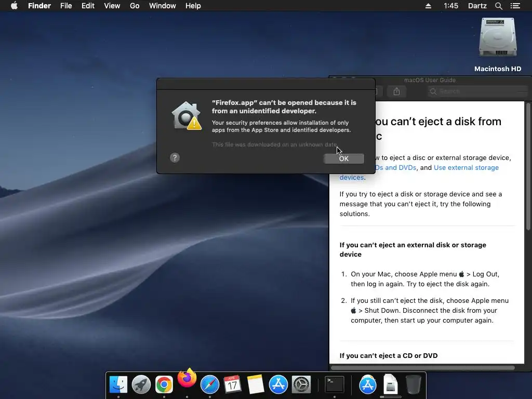Click heading 'If you can't eject an external disk'
532x399 pixels.
coord(413,249)
